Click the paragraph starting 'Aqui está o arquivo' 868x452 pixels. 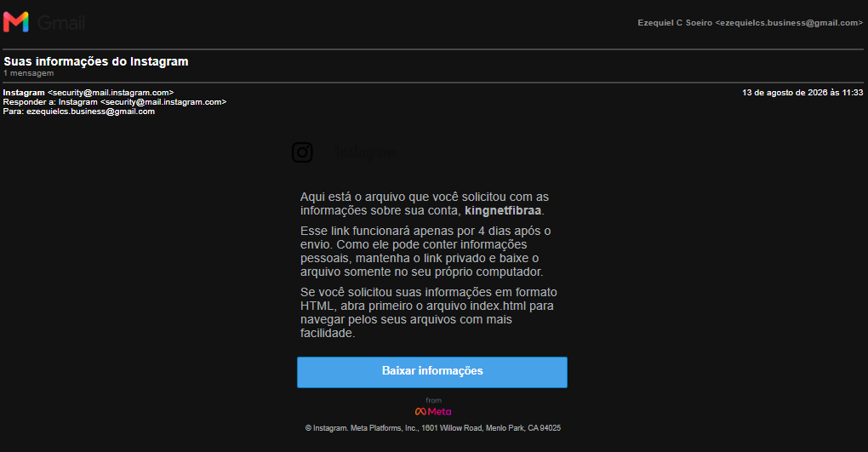point(425,203)
